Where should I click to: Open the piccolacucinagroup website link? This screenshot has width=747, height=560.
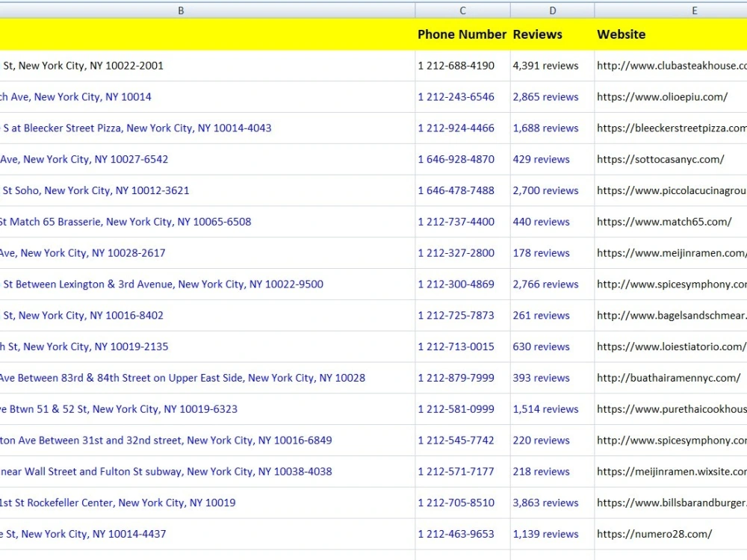(672, 190)
